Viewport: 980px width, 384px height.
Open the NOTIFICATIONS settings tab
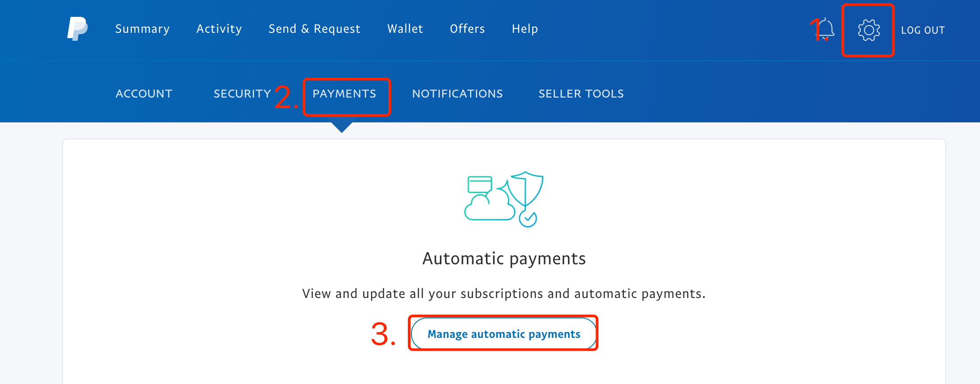pos(458,94)
